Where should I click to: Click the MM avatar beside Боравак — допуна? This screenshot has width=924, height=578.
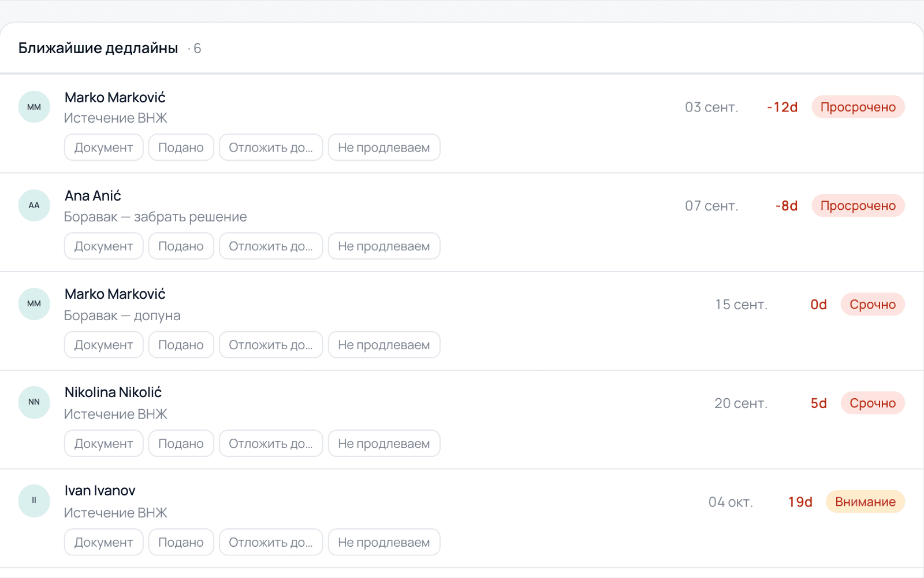[34, 304]
